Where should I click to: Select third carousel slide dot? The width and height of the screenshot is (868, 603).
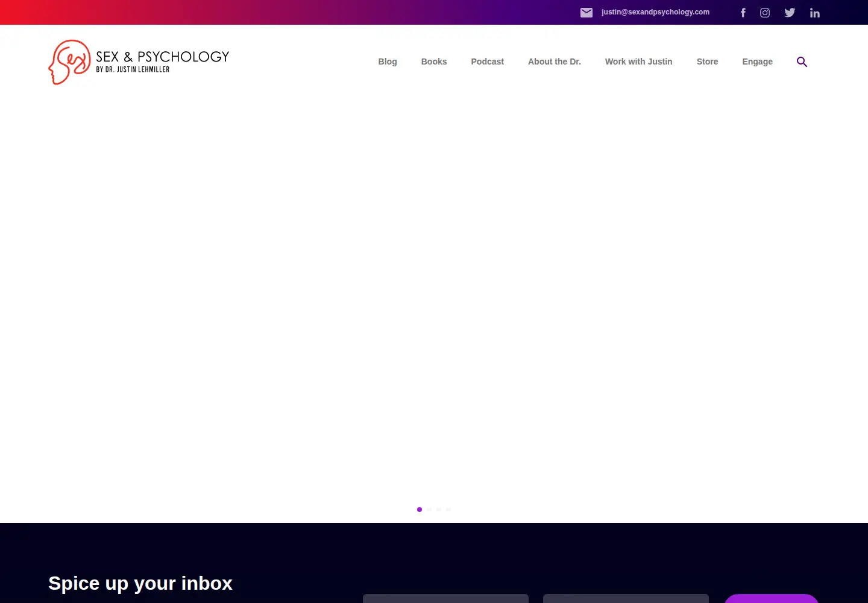coord(439,510)
